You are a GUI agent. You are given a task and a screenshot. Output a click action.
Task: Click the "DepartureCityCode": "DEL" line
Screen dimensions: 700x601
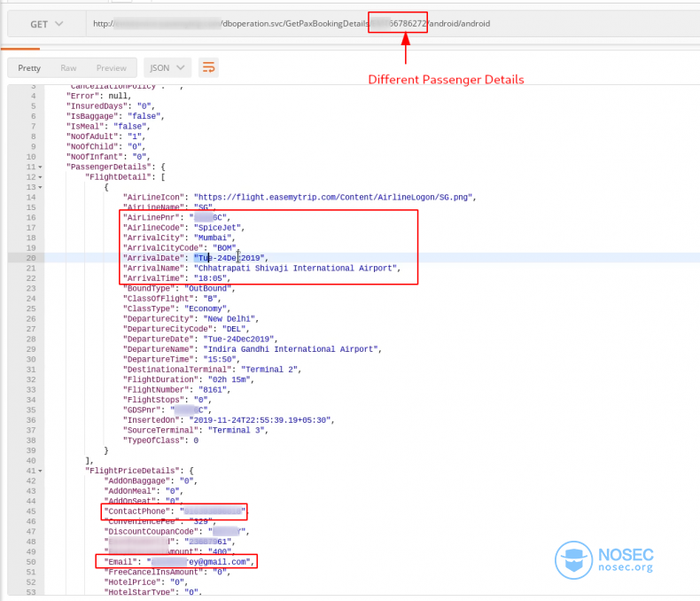coord(186,329)
